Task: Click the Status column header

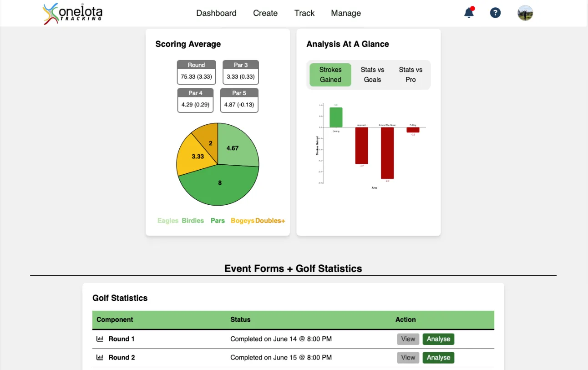Action: click(240, 319)
